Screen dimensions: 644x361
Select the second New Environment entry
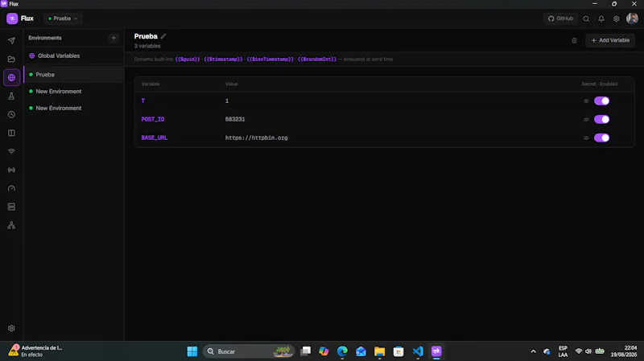(x=74, y=109)
